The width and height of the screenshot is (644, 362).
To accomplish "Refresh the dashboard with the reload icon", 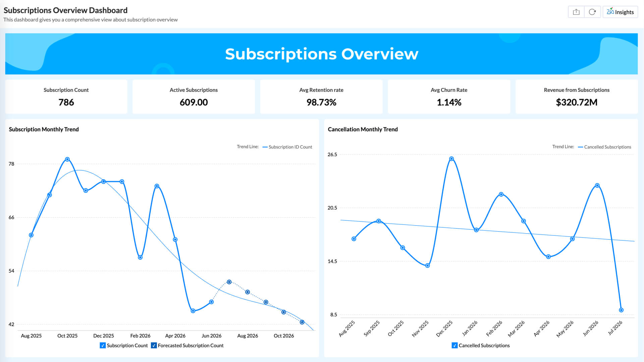I will pyautogui.click(x=592, y=12).
